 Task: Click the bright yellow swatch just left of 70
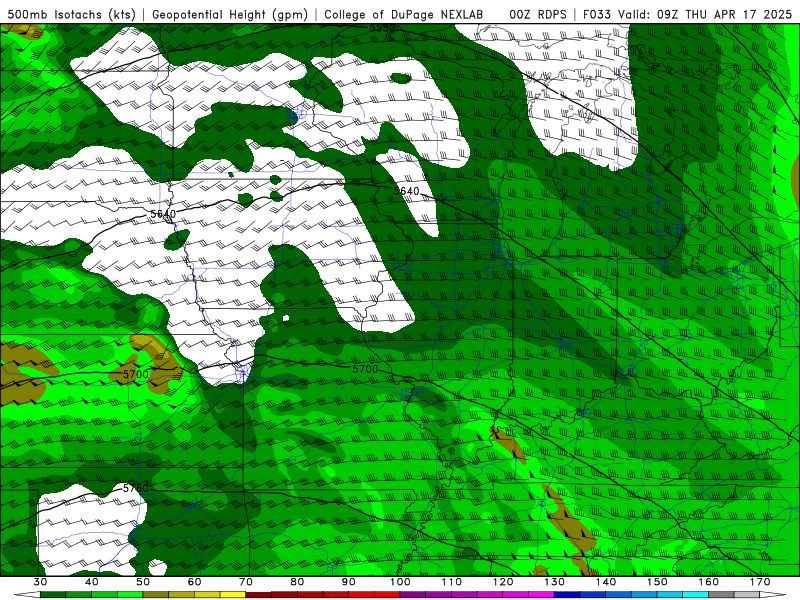(x=233, y=595)
